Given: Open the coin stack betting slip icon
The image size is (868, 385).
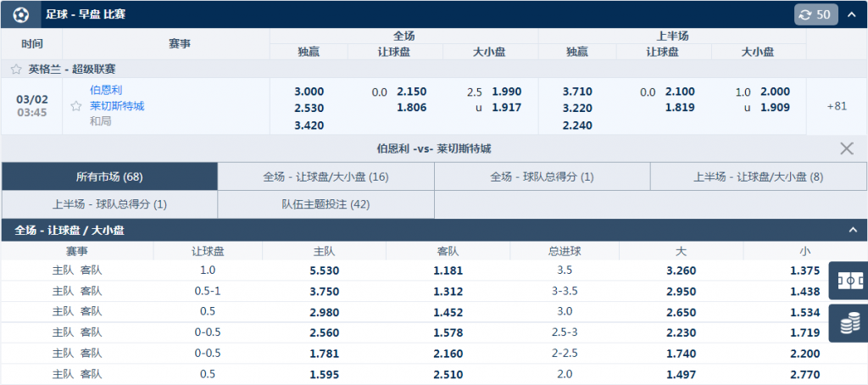Looking at the screenshot, I should (848, 324).
